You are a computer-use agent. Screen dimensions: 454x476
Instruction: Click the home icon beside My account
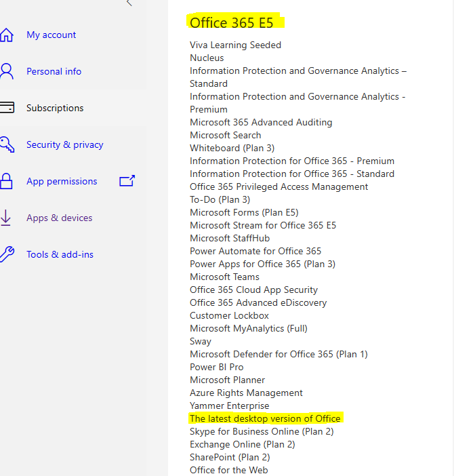(x=6, y=35)
